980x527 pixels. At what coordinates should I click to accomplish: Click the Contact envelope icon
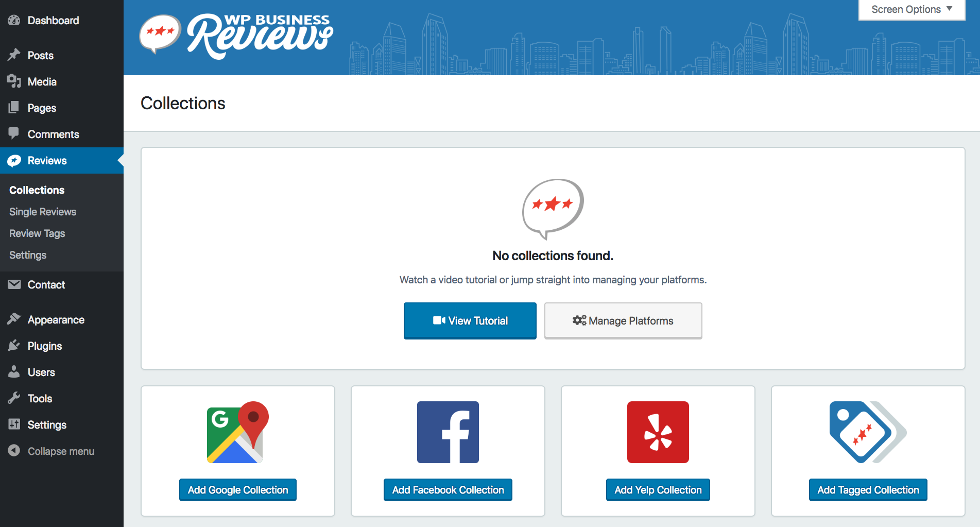point(14,284)
